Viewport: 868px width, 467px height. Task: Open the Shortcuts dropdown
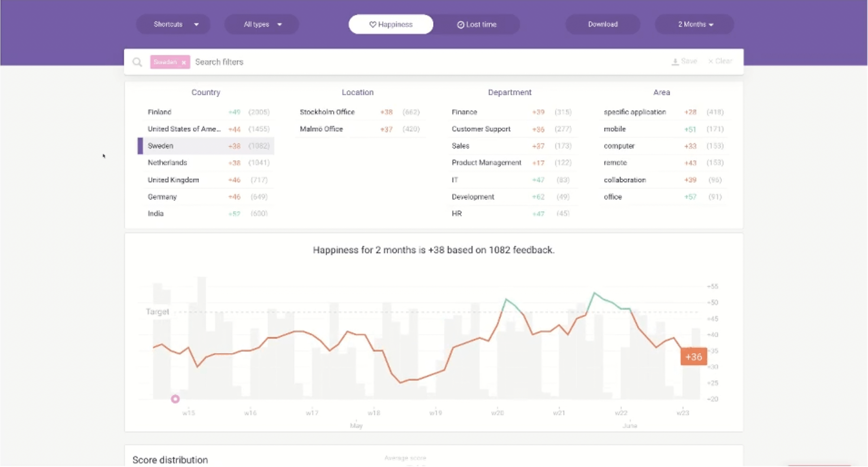point(173,24)
